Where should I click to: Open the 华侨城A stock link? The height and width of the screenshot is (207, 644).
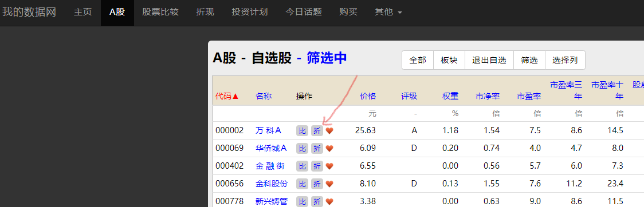[x=271, y=148]
